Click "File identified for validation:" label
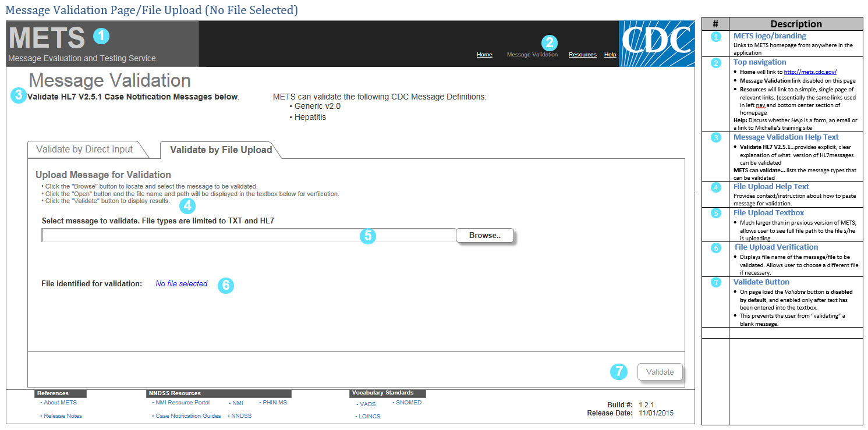This screenshot has width=868, height=430. [x=92, y=284]
